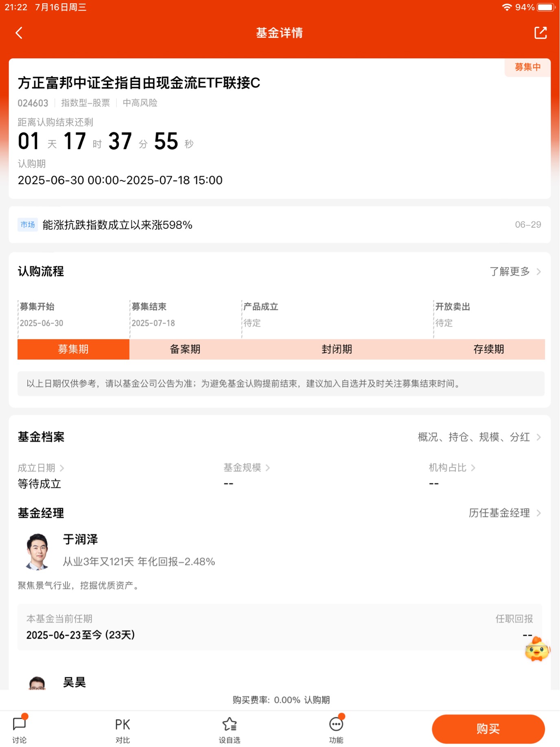Tap the disclaimer note 以上日期仅供参考

(x=281, y=384)
